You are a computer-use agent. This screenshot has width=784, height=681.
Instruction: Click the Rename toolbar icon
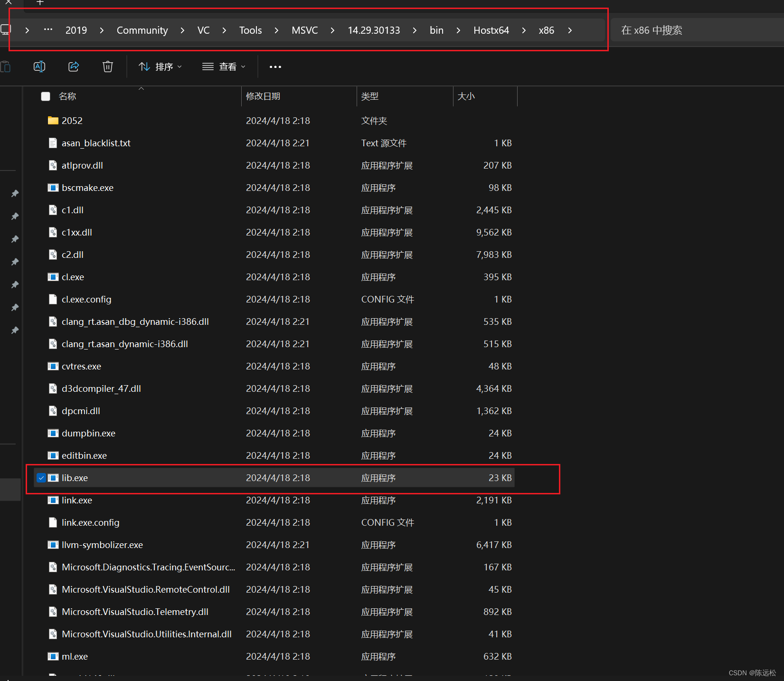coord(39,66)
